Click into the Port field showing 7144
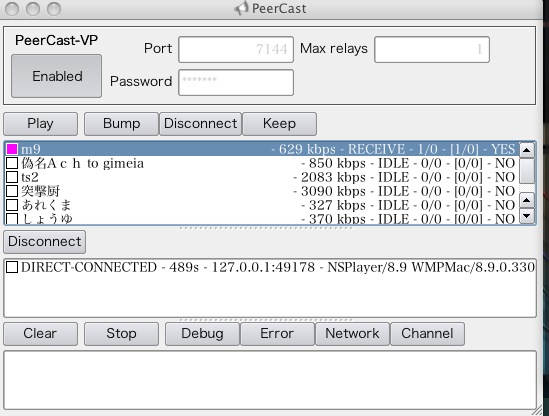 pyautogui.click(x=236, y=49)
